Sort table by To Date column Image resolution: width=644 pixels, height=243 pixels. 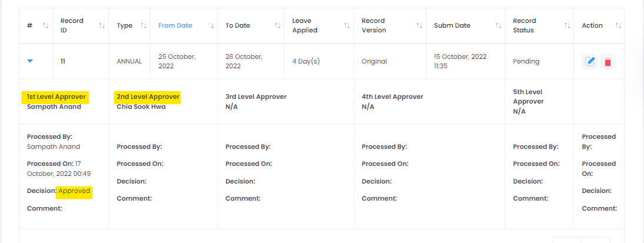click(x=278, y=25)
